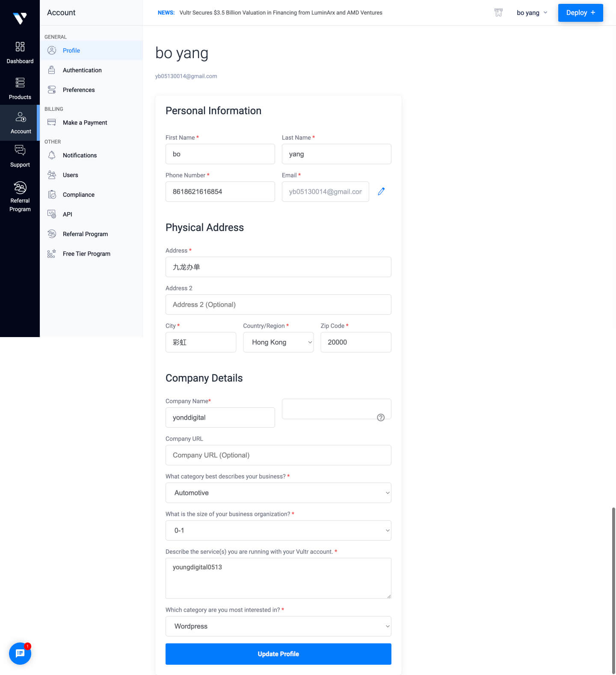Open the Vultr valuation news headline
Screen dimensions: 616x675
coord(281,13)
